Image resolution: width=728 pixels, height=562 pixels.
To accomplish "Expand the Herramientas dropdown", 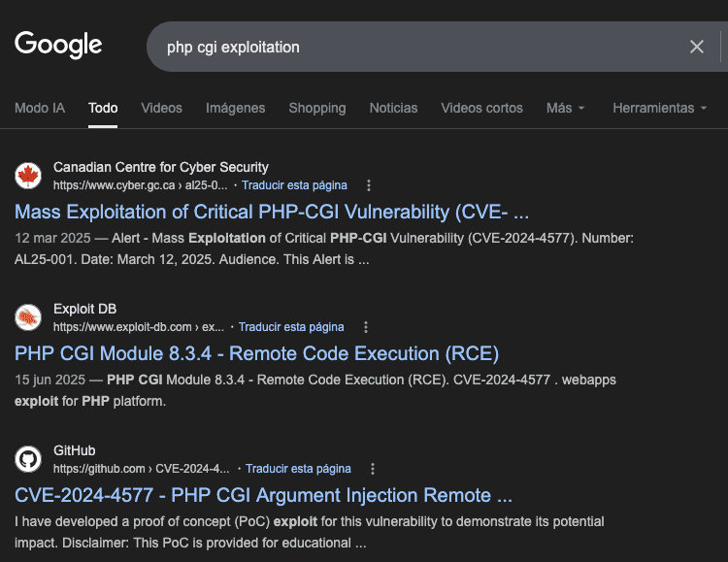I will [x=659, y=108].
